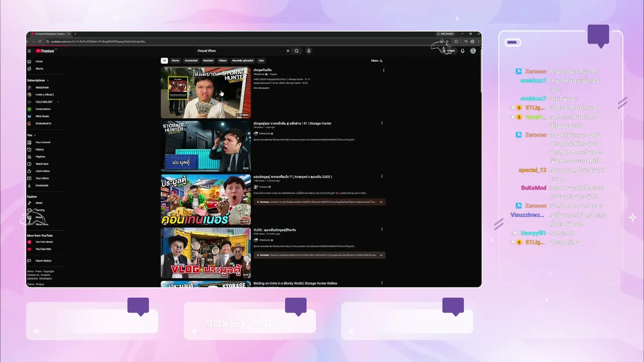Open the Filters menu

tap(377, 61)
